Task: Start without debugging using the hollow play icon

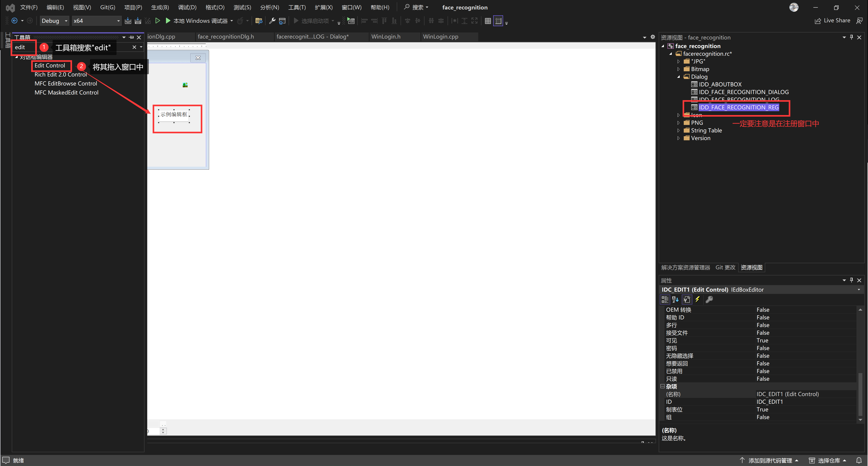Action: click(157, 21)
